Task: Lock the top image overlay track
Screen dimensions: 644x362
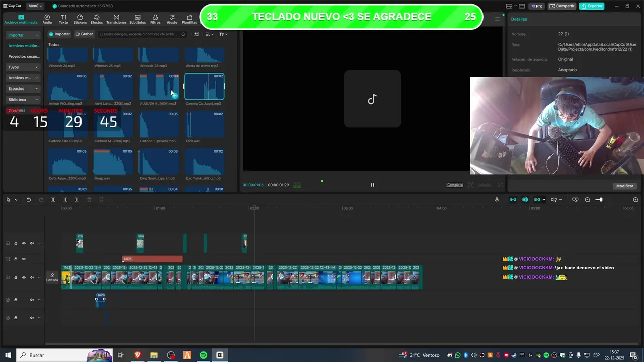Action: click(x=16, y=243)
